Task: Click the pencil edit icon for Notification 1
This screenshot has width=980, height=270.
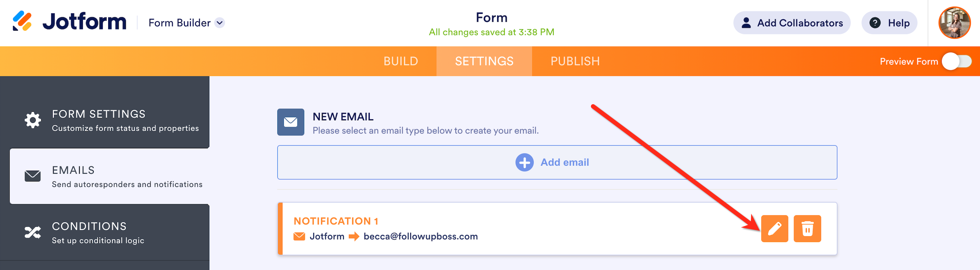Action: [774, 229]
